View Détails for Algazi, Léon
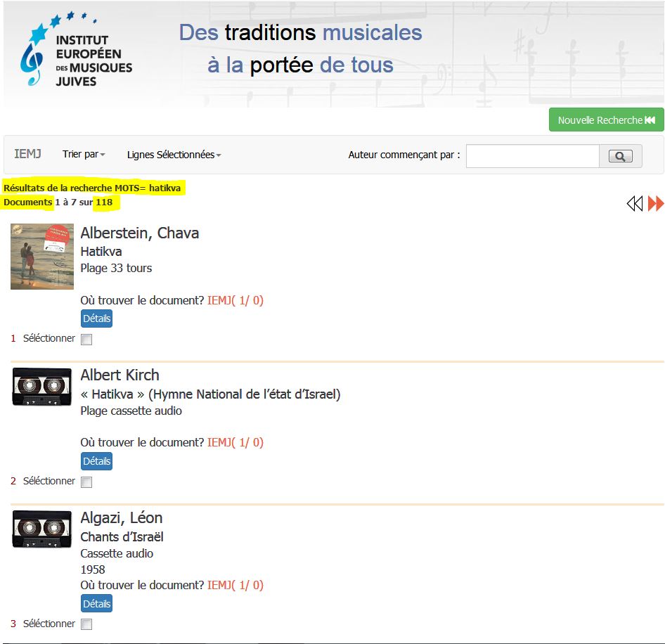This screenshot has width=665, height=644. point(96,604)
